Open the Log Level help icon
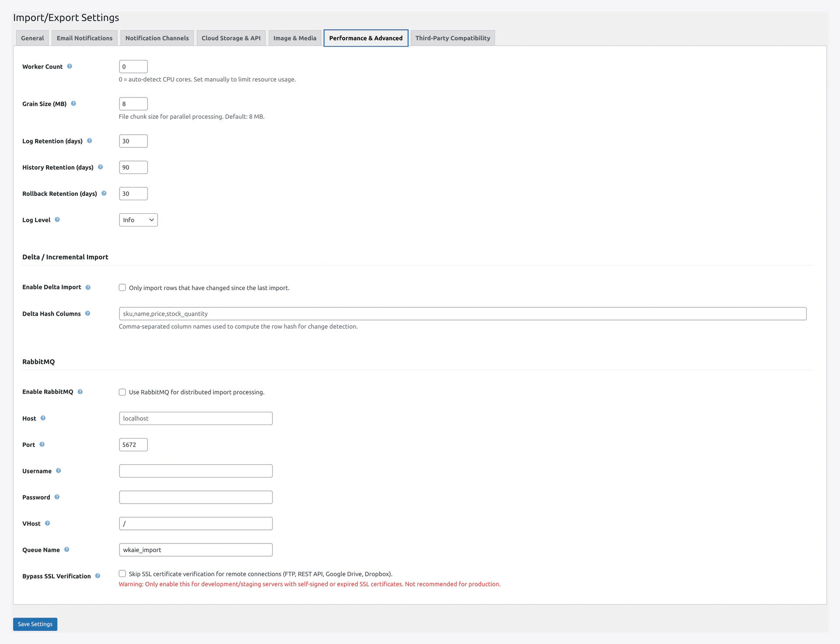The image size is (840, 644). click(x=57, y=219)
